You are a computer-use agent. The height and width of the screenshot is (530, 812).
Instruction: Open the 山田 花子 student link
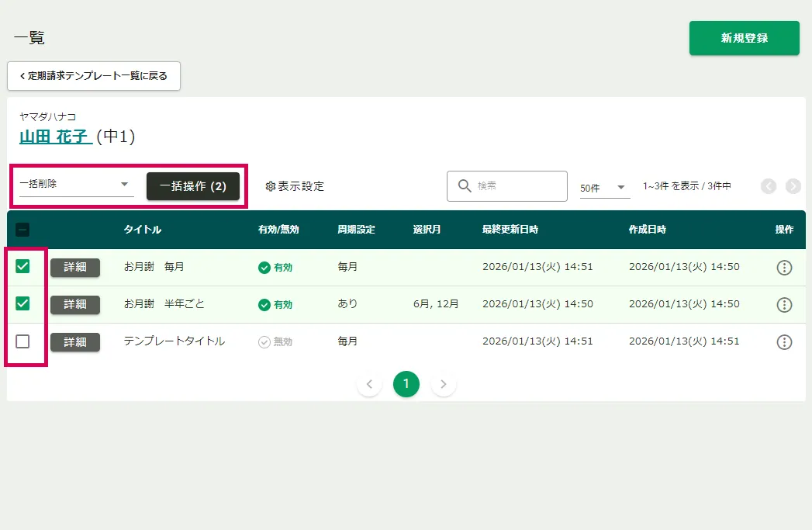tap(56, 137)
